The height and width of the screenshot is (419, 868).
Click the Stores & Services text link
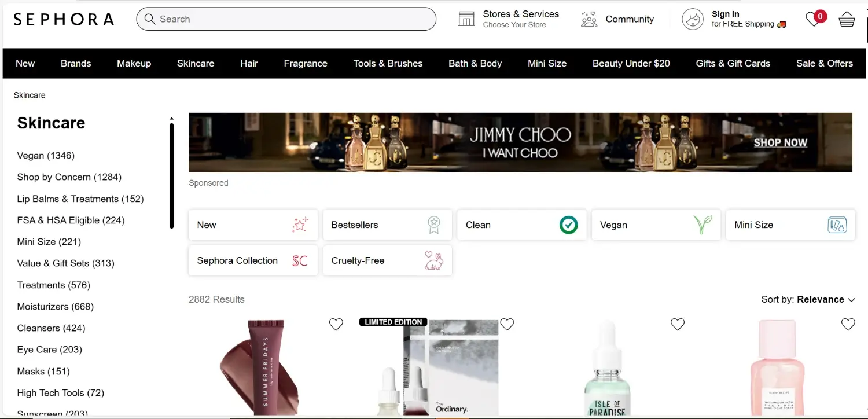click(x=521, y=14)
